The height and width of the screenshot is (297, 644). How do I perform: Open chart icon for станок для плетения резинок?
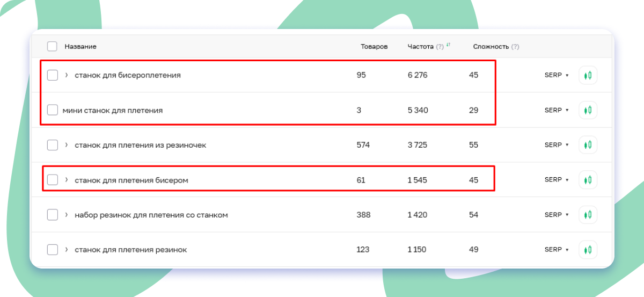588,250
